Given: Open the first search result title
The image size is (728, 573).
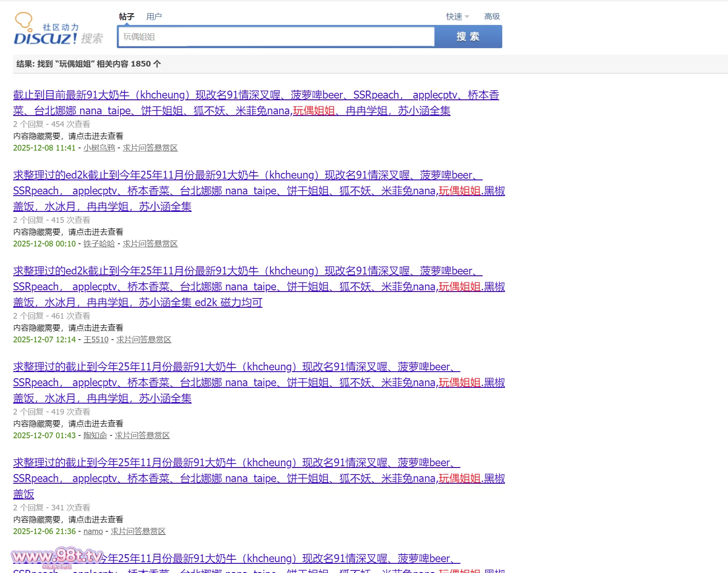Looking at the screenshot, I should [x=256, y=95].
